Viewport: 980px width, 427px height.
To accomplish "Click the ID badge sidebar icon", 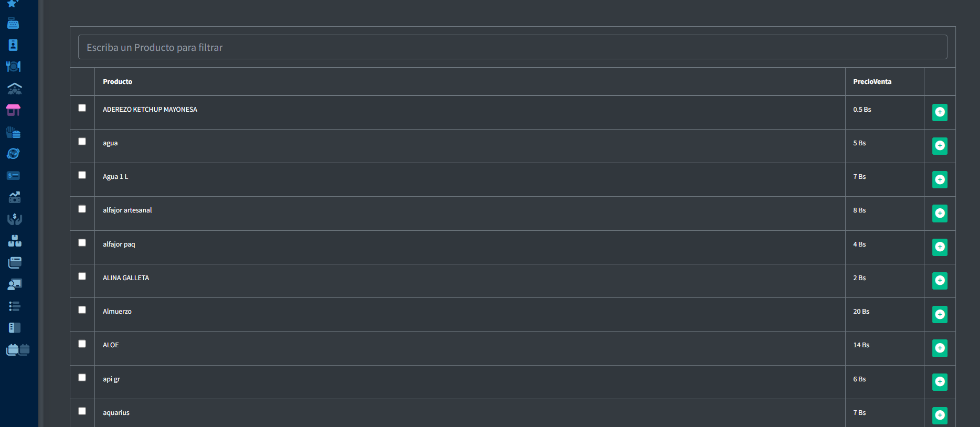I will (13, 45).
